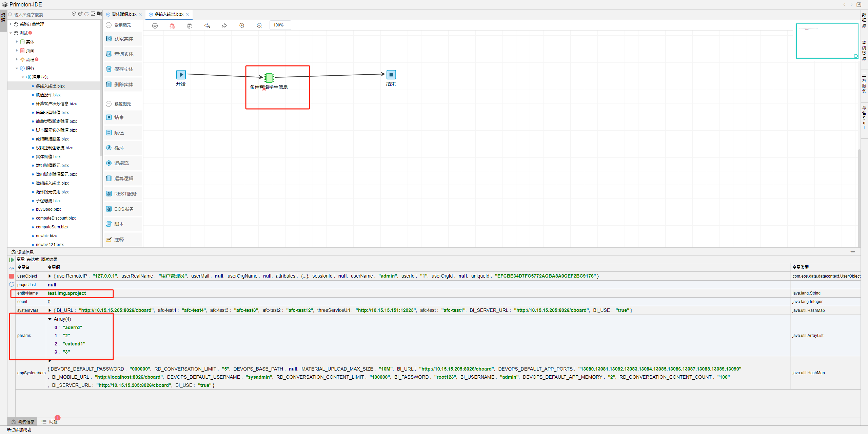Expand the systemVars value triangle
Screen dimensions: 868x434
point(50,310)
